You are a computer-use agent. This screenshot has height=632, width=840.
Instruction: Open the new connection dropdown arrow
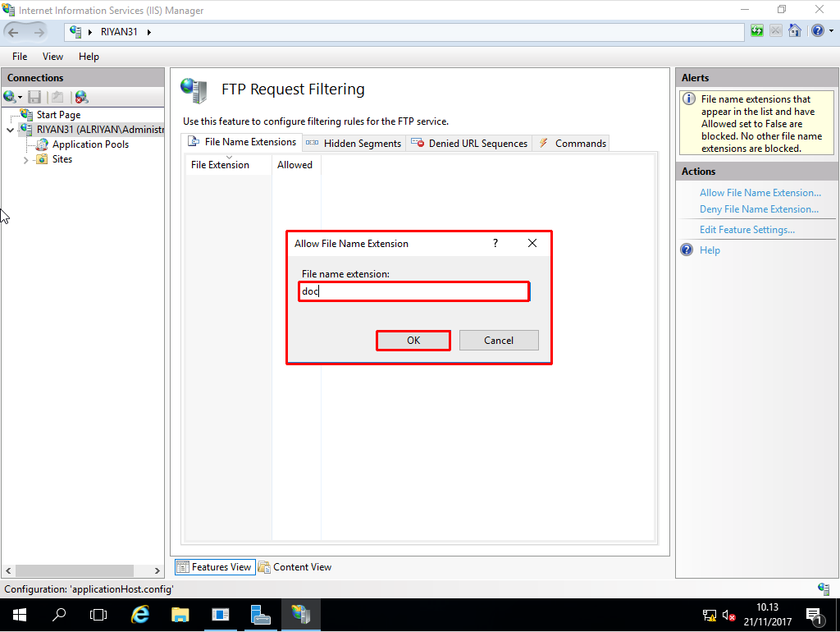coord(21,98)
